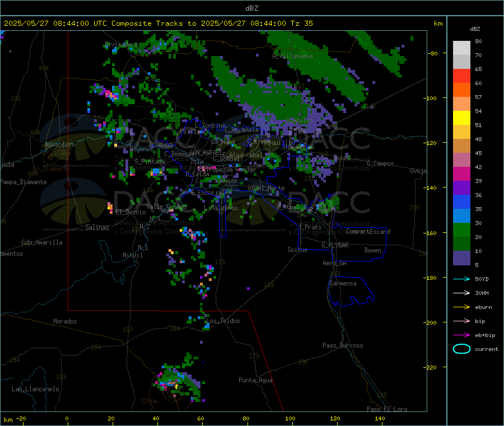
Task: Click the 'CompantEscard' map label
Action: click(368, 232)
